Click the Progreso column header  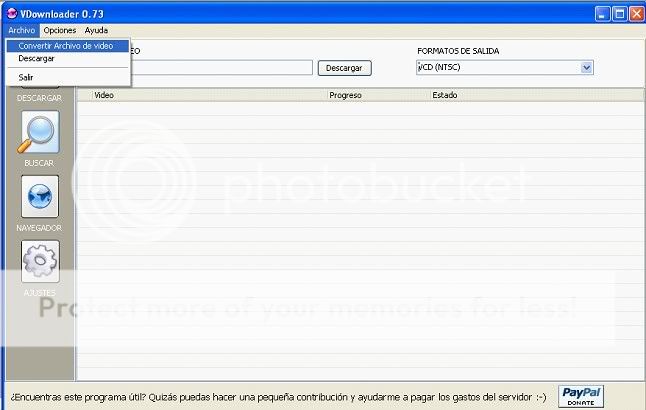[x=379, y=95]
